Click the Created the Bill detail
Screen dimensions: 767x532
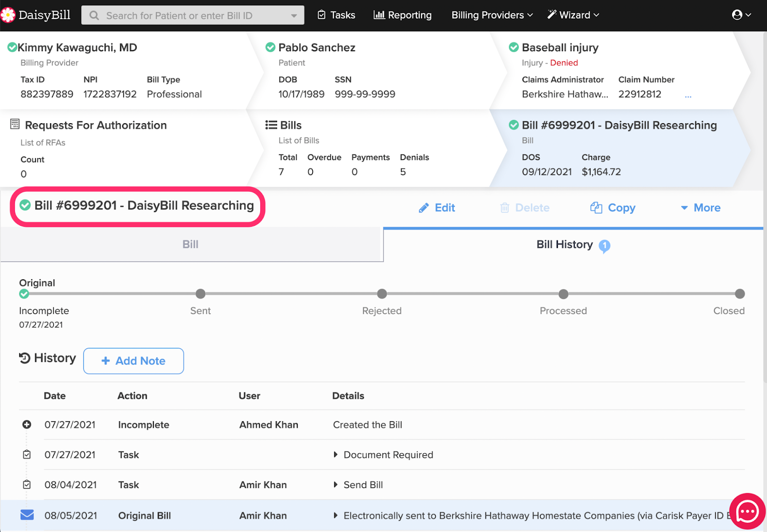coord(368,425)
